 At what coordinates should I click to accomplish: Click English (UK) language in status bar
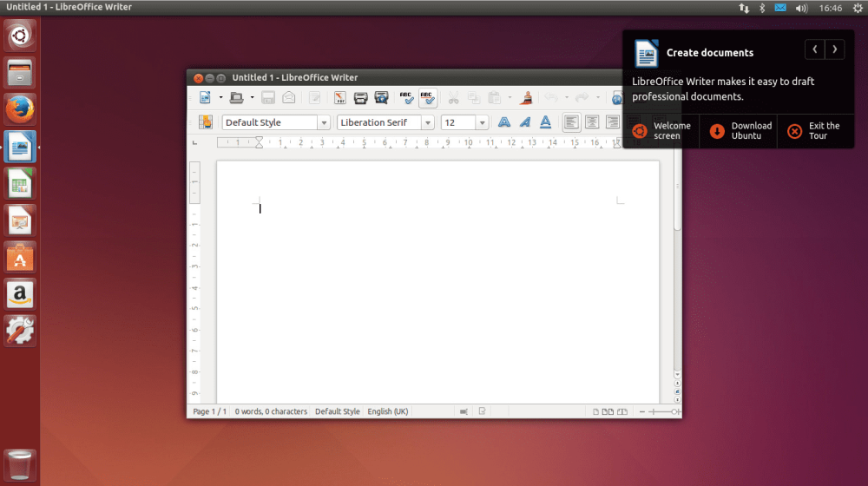[x=387, y=411]
